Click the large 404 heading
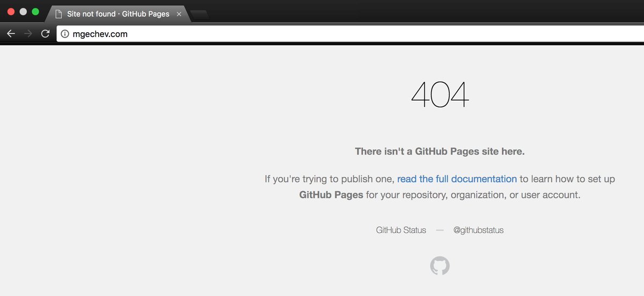The image size is (644, 296). pos(440,94)
